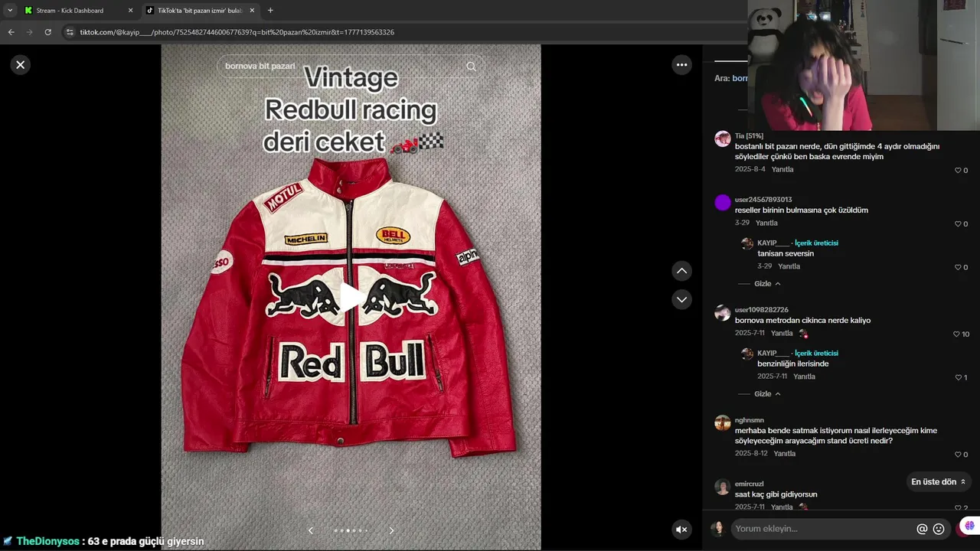Click 'En üste dön' back-to-top button
Image resolution: width=980 pixels, height=551 pixels.
[x=939, y=482]
